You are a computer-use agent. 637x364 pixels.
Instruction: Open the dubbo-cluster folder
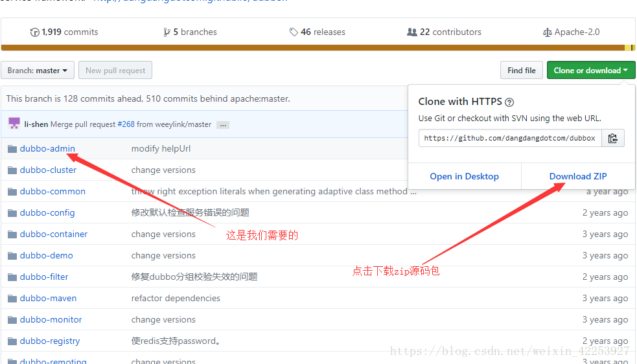(48, 170)
